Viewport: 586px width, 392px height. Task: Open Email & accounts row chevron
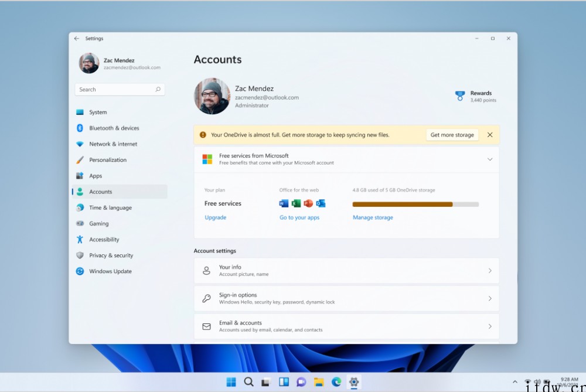[x=490, y=326]
